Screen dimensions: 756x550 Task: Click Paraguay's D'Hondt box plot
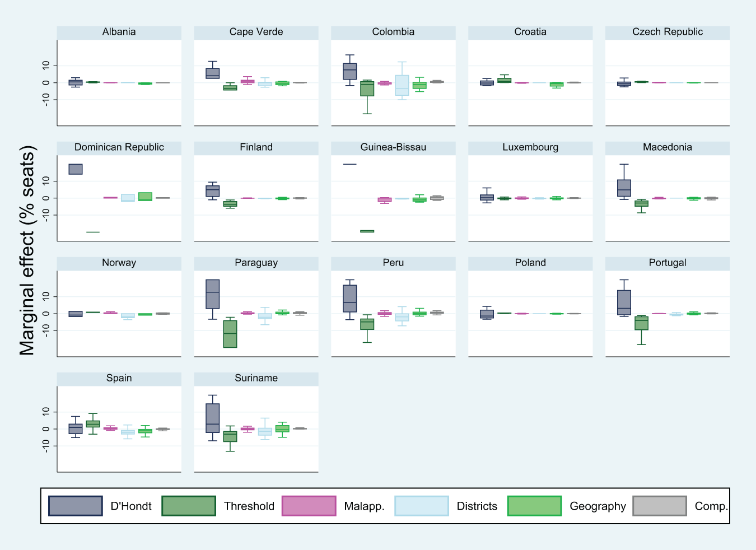pyautogui.click(x=213, y=294)
